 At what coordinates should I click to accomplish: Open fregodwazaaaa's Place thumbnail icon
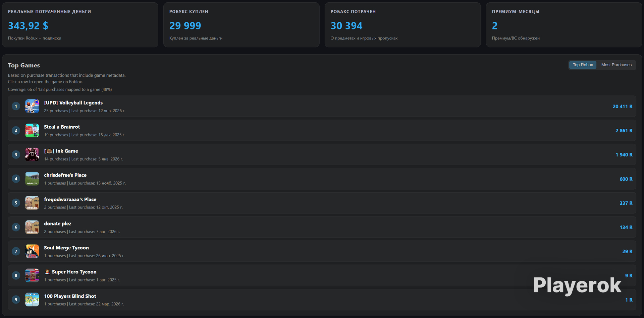tap(32, 203)
